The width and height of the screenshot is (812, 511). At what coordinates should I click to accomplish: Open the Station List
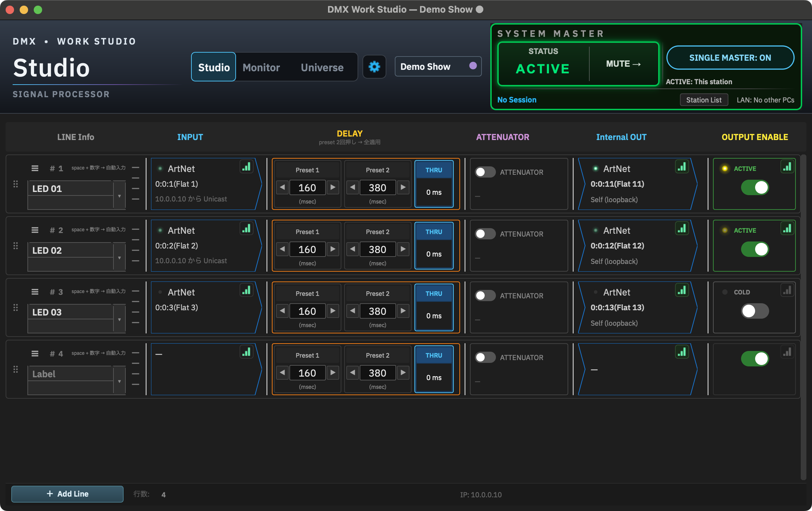coord(704,100)
